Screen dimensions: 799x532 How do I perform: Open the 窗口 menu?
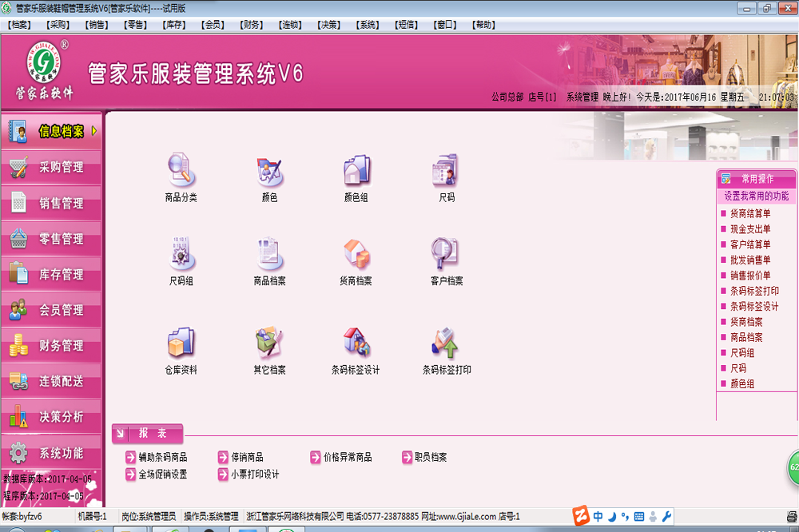point(445,25)
